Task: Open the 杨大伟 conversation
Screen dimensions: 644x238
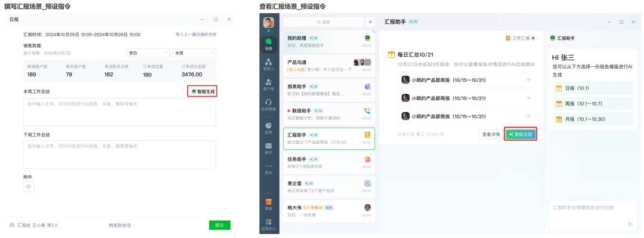Action: pyautogui.click(x=329, y=211)
